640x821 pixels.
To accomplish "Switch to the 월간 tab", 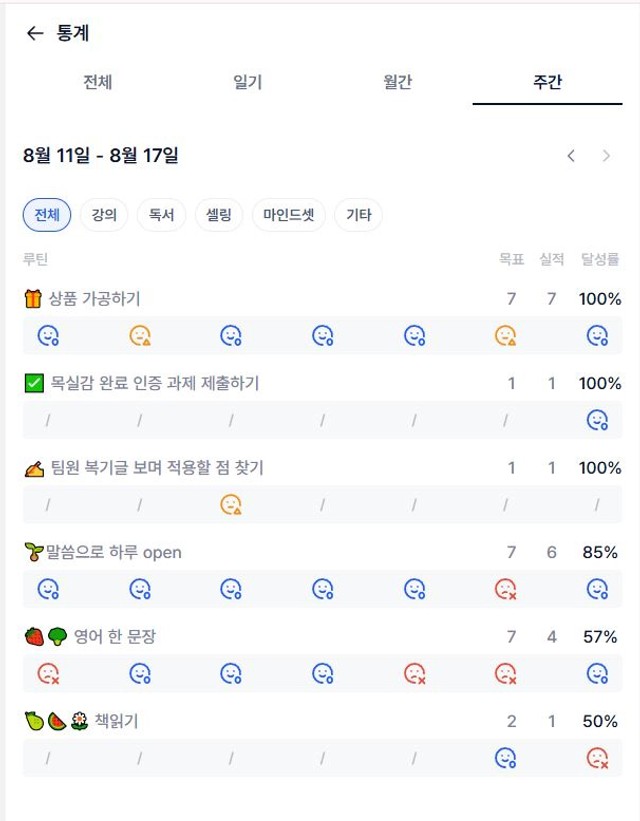I will click(398, 82).
